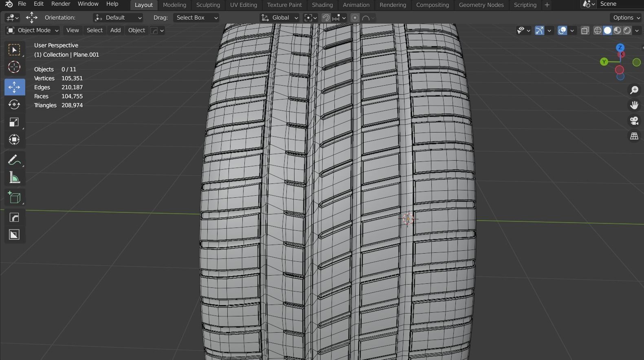Open the Help menu

click(112, 4)
